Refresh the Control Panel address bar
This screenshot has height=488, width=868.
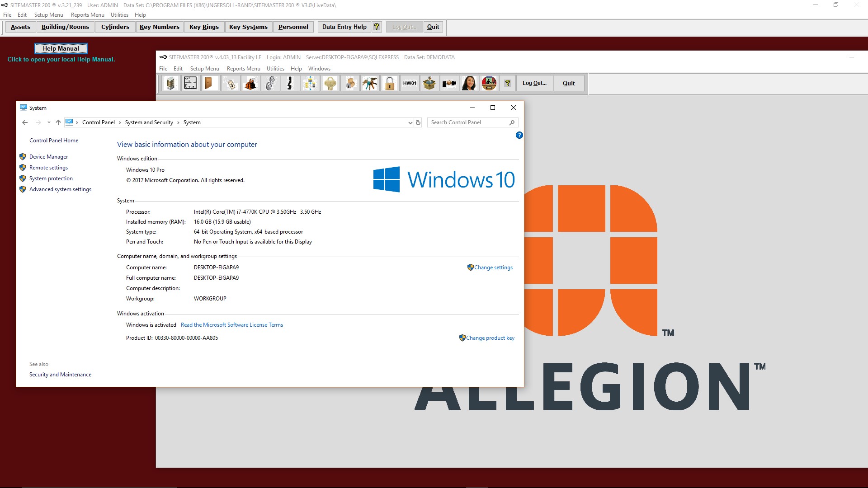418,122
